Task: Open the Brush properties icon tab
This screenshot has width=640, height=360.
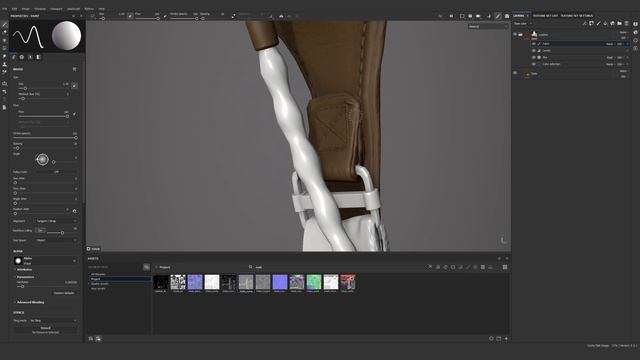Action: 14,57
